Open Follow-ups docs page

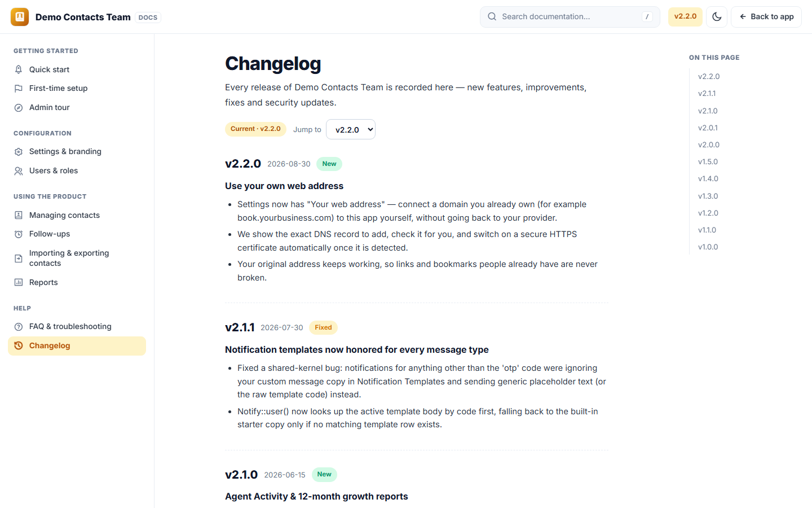[x=77, y=234]
